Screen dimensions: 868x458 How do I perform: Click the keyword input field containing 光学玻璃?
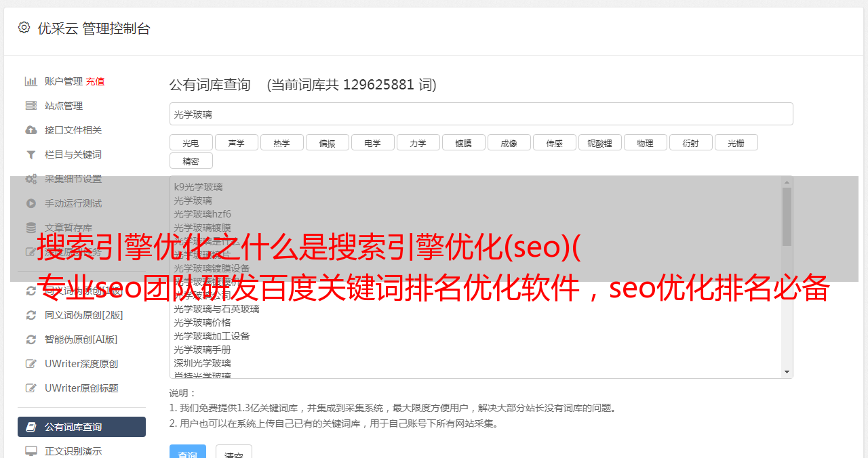click(x=481, y=114)
